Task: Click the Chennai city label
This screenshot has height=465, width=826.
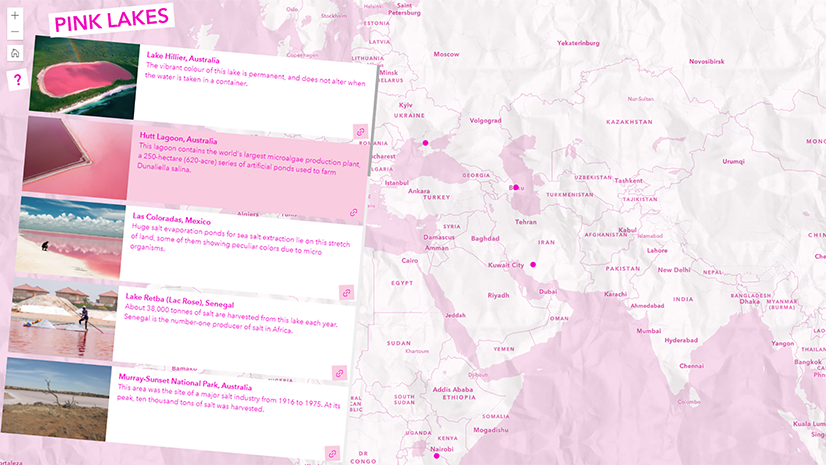Action: coord(691,366)
